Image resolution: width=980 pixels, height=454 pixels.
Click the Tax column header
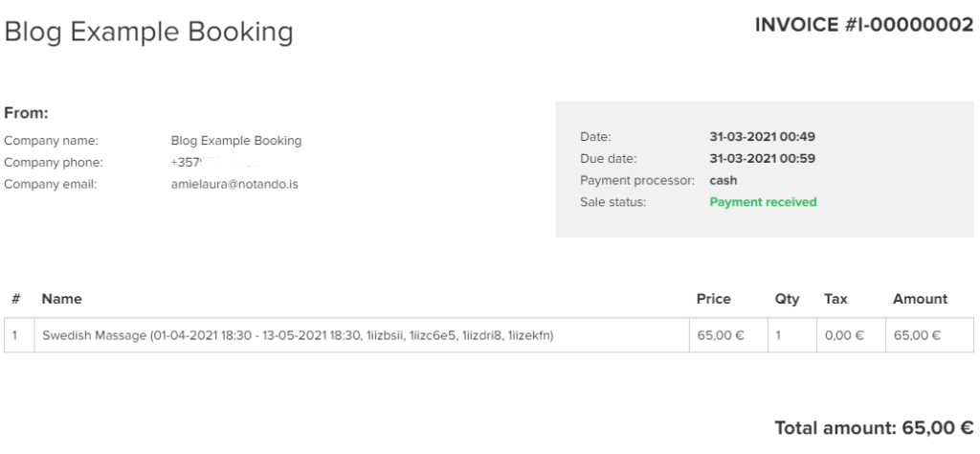click(x=835, y=299)
